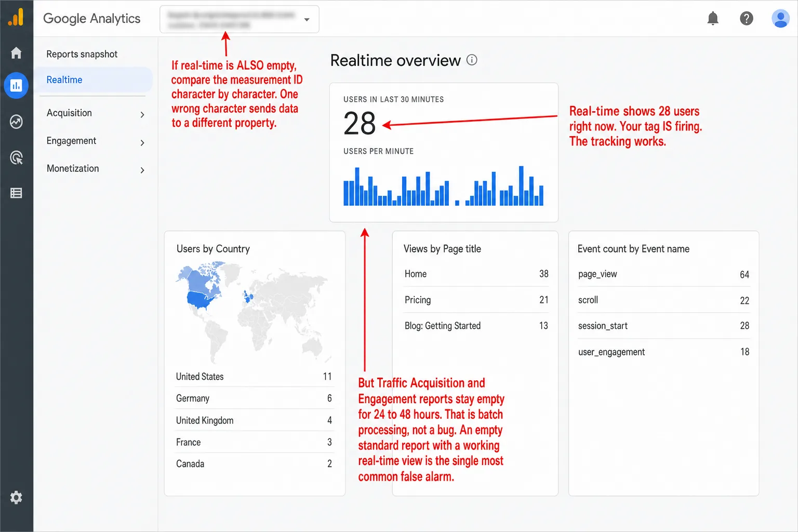Select the Home page title row

click(476, 274)
